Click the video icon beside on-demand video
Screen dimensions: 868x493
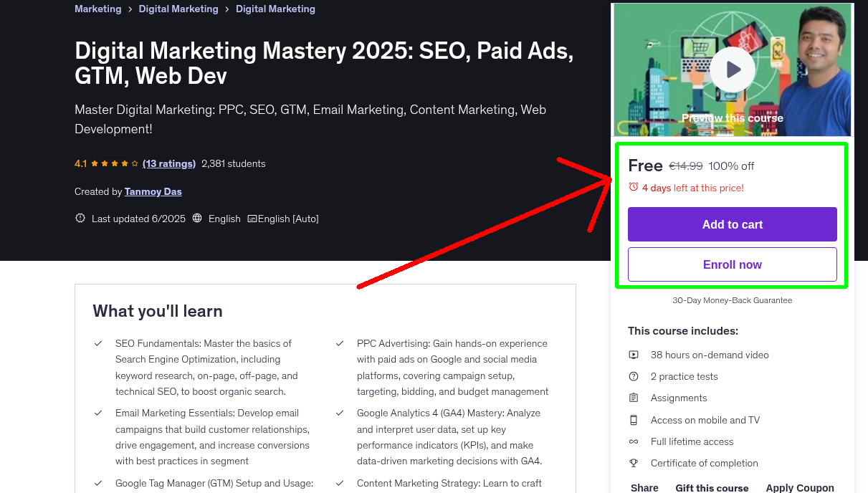634,355
